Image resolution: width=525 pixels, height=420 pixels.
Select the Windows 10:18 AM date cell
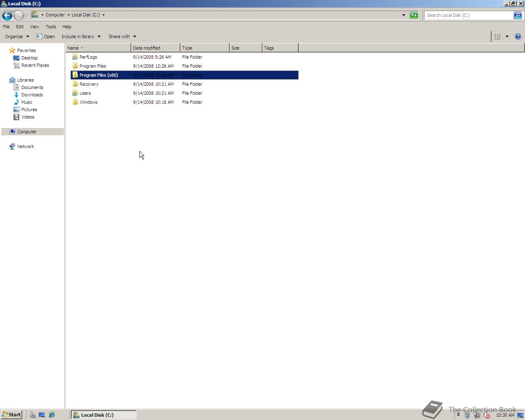click(153, 102)
